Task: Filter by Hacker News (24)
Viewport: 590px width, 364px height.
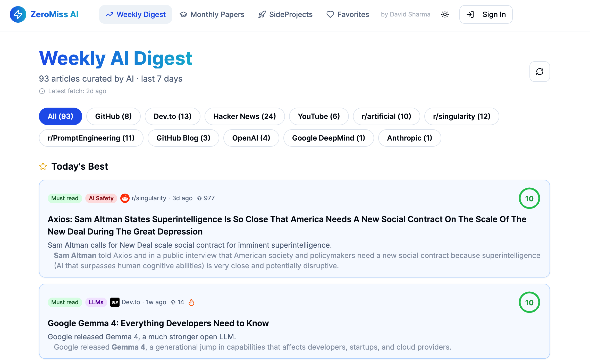Action: click(x=245, y=116)
